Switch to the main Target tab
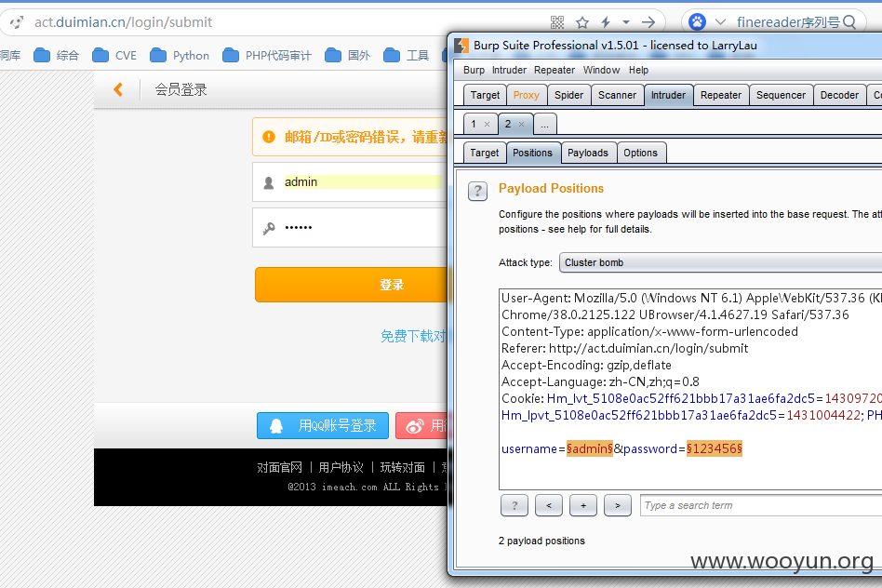 point(485,95)
